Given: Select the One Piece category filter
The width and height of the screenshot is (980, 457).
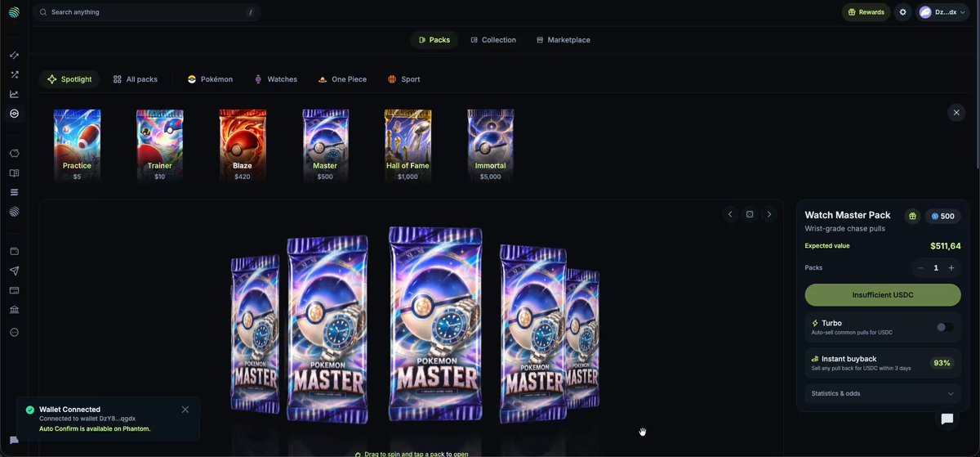Looking at the screenshot, I should pyautogui.click(x=343, y=79).
